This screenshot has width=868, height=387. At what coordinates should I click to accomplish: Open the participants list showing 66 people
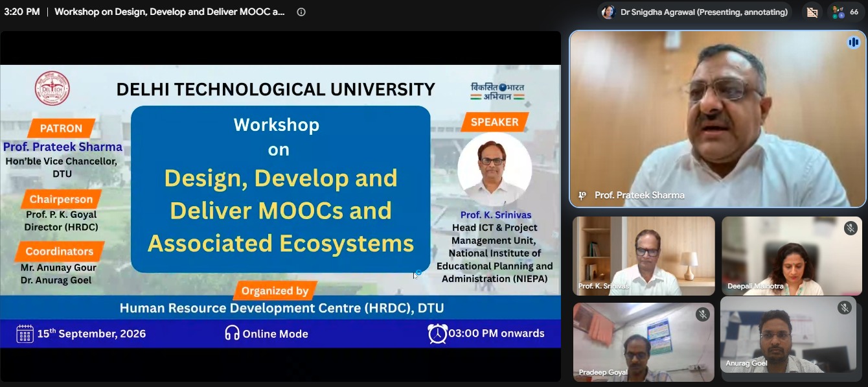coord(846,12)
